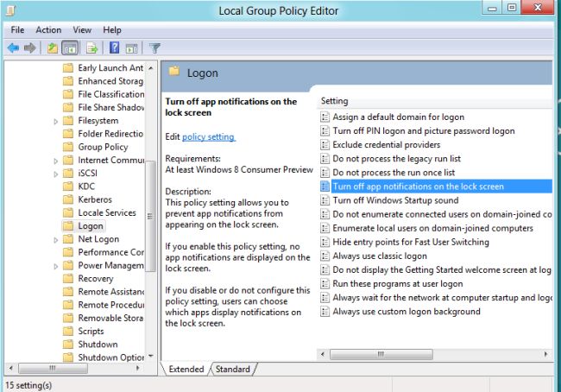
Task: Expand the Power Management tree node
Action: tap(55, 266)
